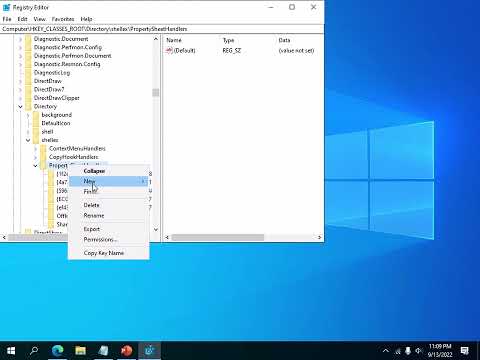
Task: Select the 'Diagnostic.Document' key label
Action: tap(61, 39)
